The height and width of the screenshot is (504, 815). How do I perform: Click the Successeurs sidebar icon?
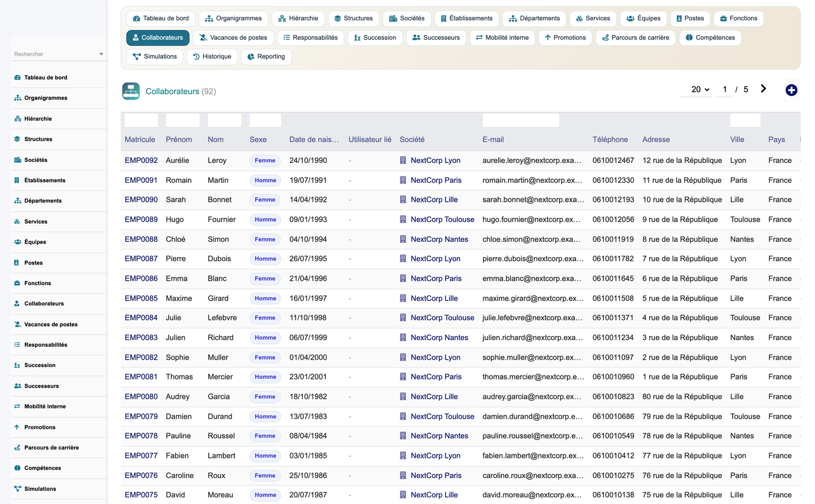pos(17,386)
